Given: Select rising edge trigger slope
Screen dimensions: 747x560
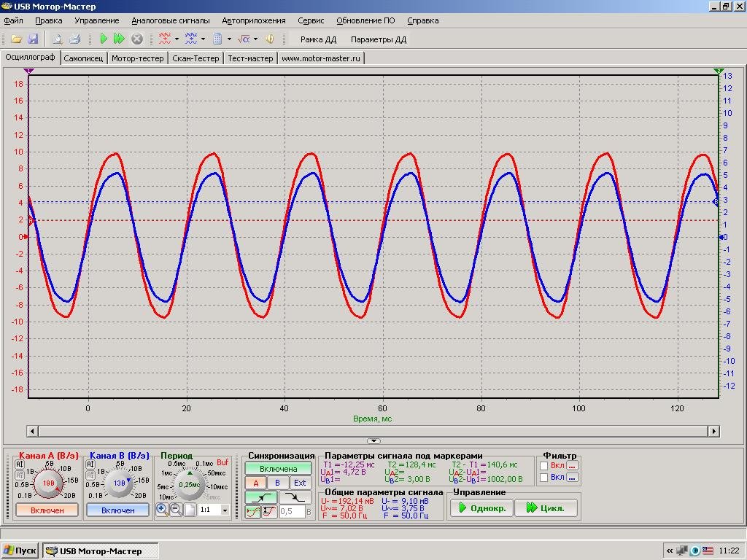Looking at the screenshot, I should (x=260, y=497).
